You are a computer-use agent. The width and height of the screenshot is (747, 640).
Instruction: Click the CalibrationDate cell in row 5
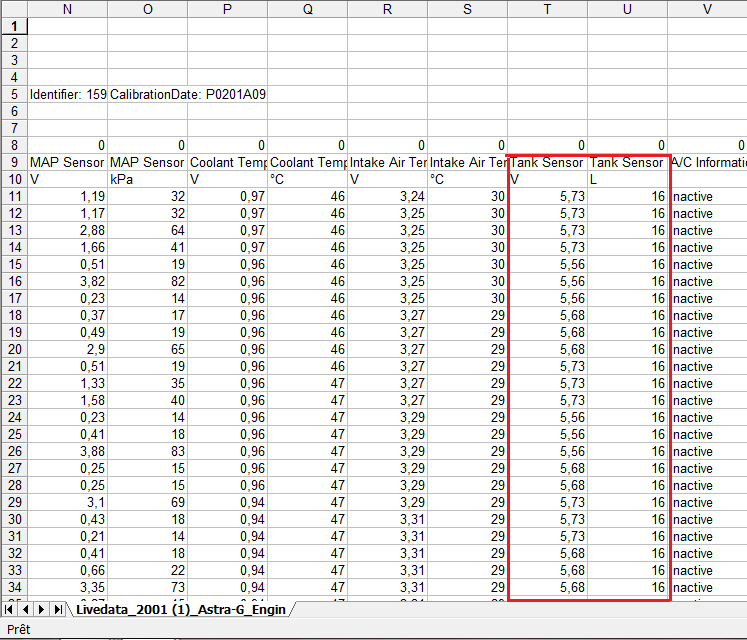click(x=187, y=94)
